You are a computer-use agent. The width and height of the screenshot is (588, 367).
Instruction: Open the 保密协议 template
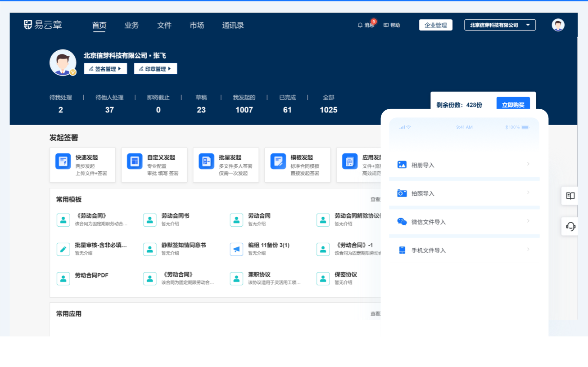tap(345, 275)
